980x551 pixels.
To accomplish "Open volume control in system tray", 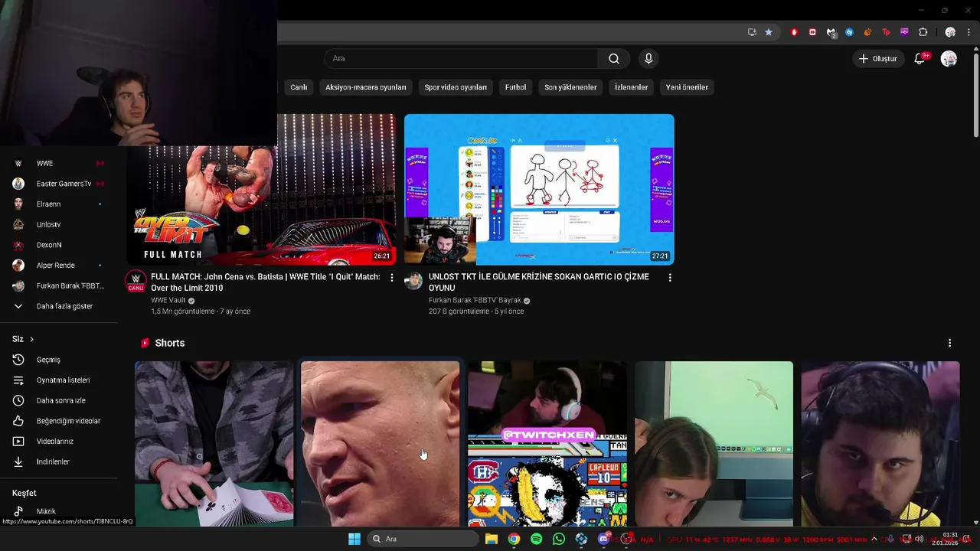I will [919, 539].
